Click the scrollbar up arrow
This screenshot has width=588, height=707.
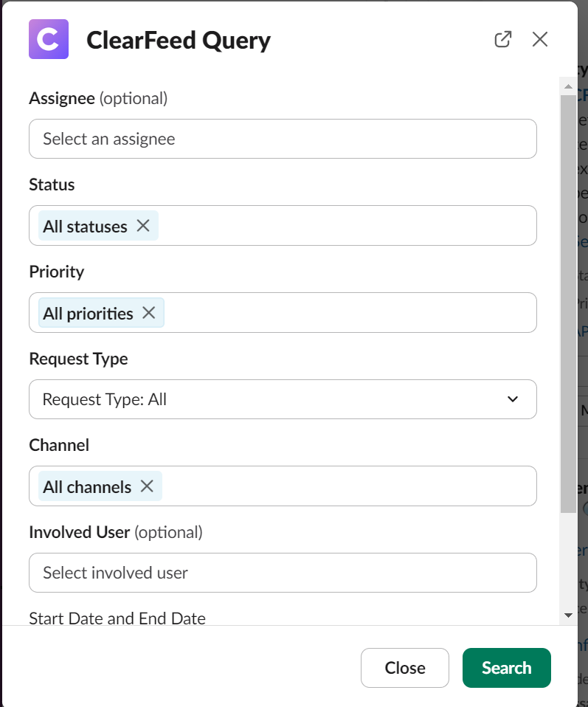pyautogui.click(x=567, y=86)
